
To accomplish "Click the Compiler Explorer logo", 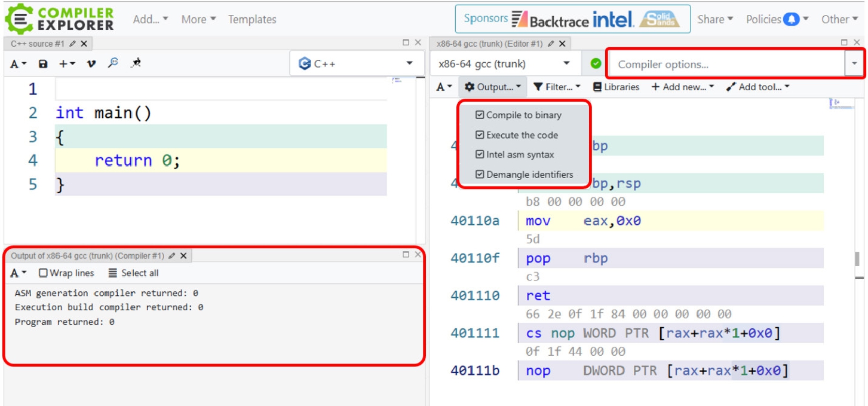I will point(59,19).
